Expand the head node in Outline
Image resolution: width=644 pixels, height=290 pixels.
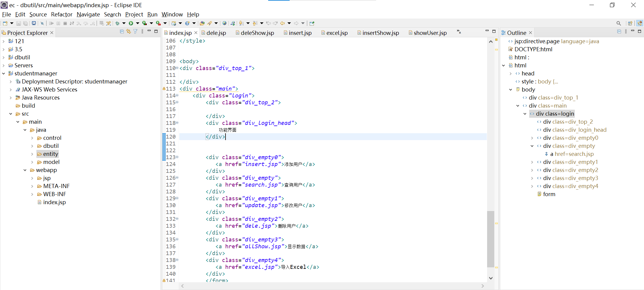[511, 73]
